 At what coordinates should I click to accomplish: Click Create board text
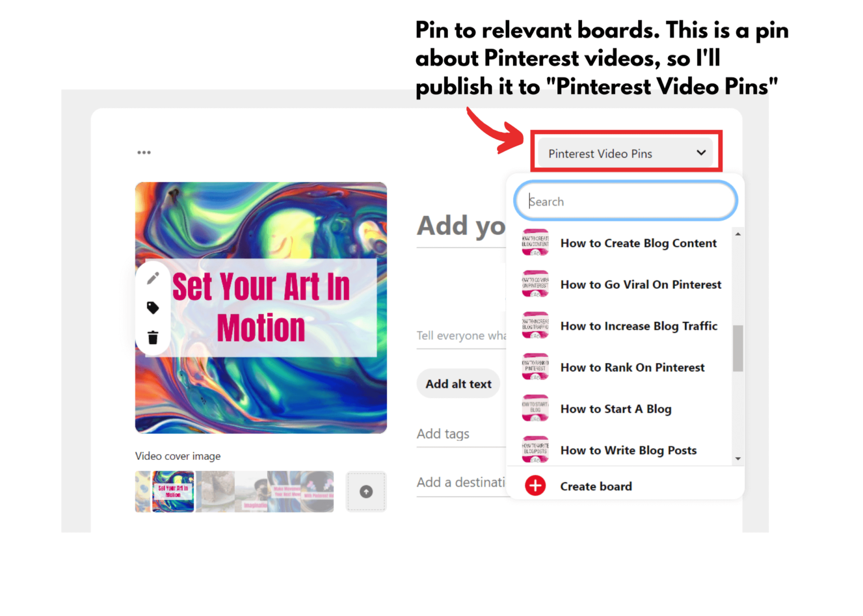point(596,486)
